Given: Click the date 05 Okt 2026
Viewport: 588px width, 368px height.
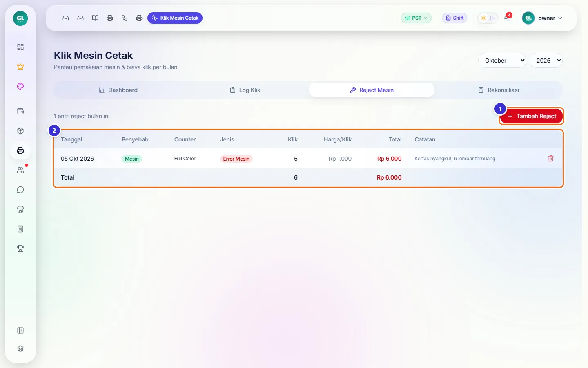Looking at the screenshot, I should (x=77, y=159).
